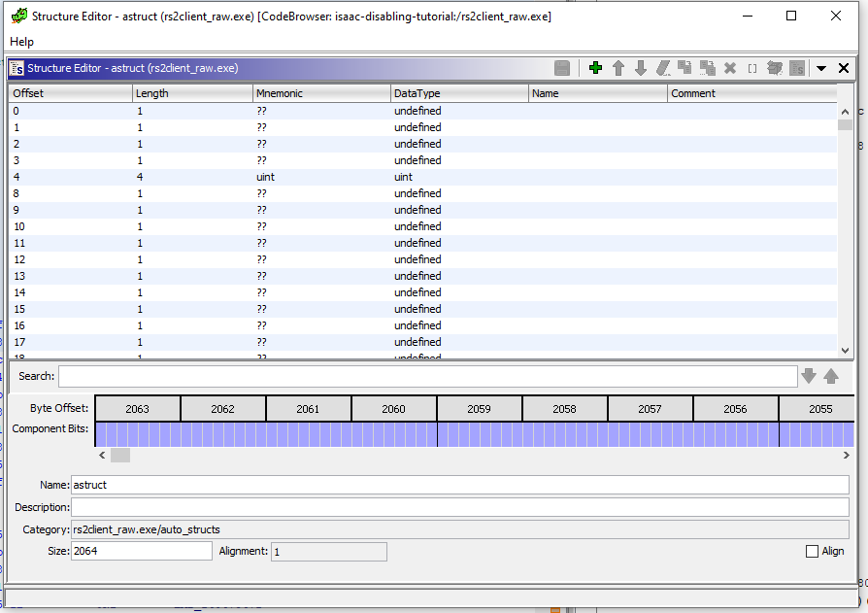Click the Size field showing 2064
This screenshot has width=868, height=613.
pos(142,551)
